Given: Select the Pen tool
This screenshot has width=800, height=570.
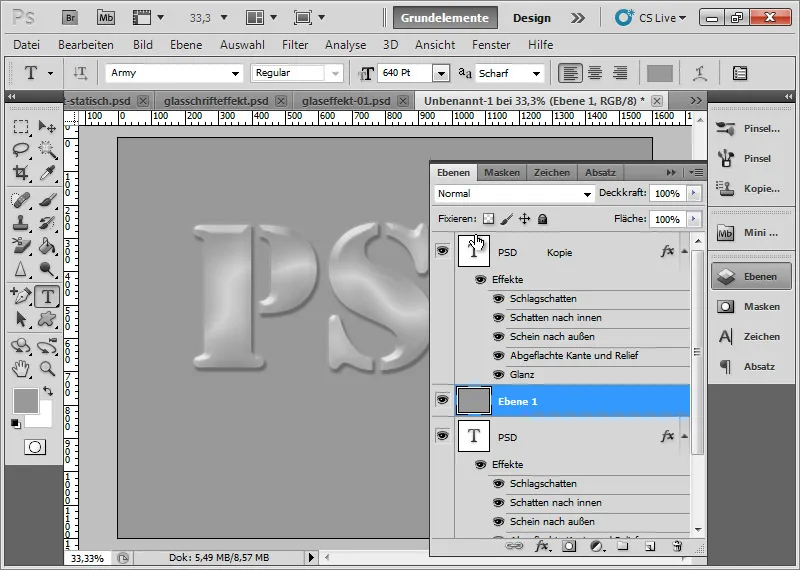Looking at the screenshot, I should click(21, 296).
